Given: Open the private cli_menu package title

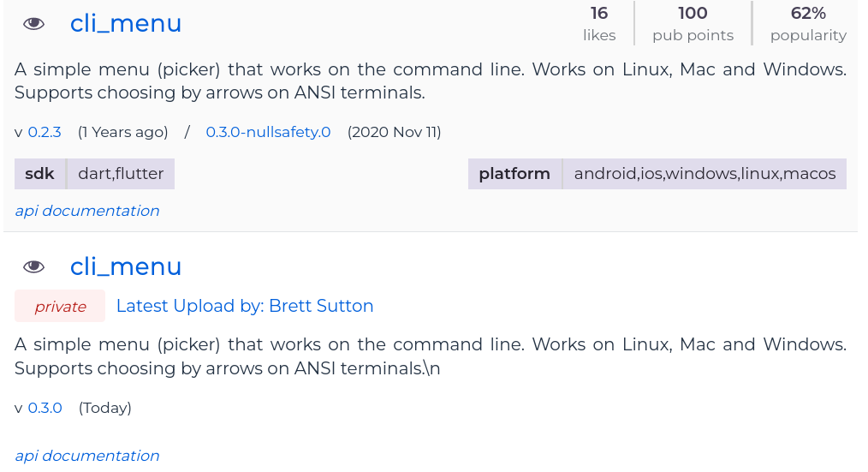Looking at the screenshot, I should click(126, 266).
